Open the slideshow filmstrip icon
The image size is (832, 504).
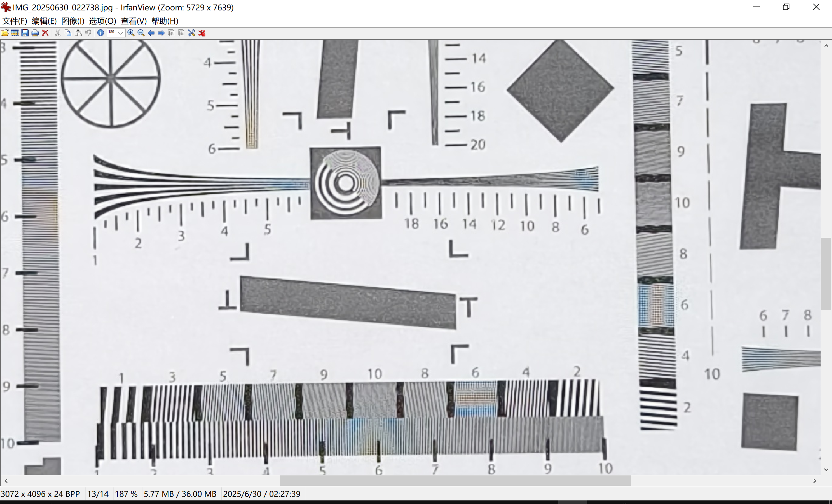tap(15, 33)
